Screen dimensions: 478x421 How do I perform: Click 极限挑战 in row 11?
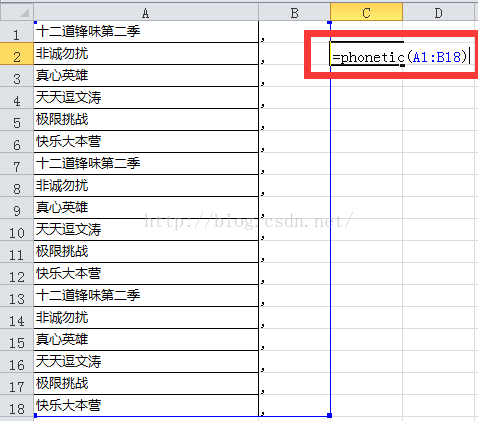pyautogui.click(x=62, y=251)
